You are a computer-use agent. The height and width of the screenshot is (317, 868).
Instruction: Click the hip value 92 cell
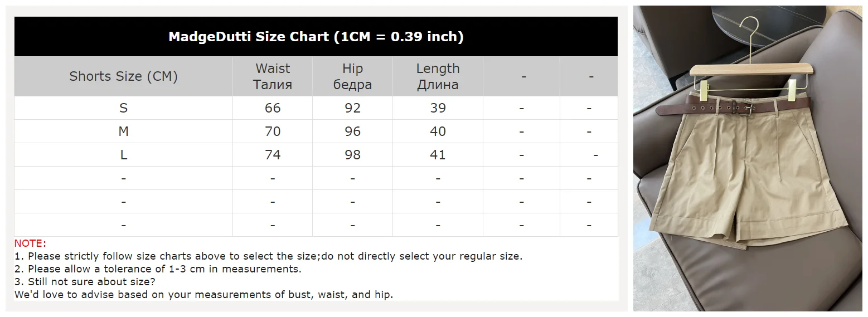pyautogui.click(x=352, y=108)
